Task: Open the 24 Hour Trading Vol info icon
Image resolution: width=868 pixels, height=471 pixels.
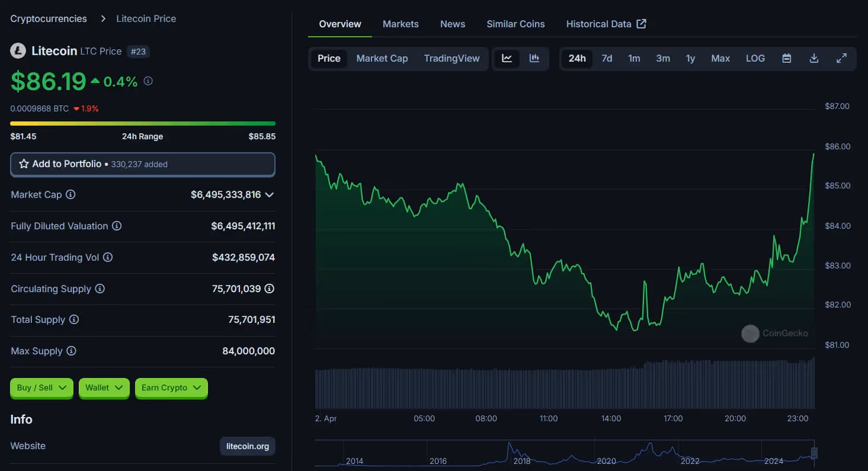Action: coord(108,257)
